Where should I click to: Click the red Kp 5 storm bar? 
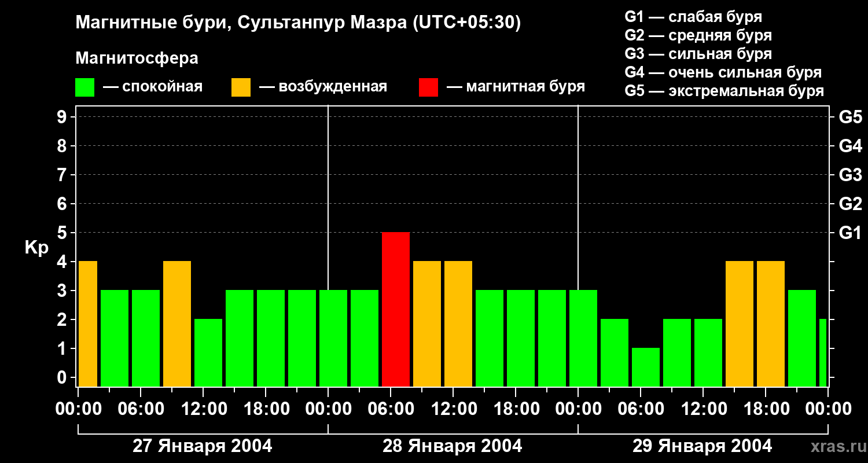[x=396, y=310]
